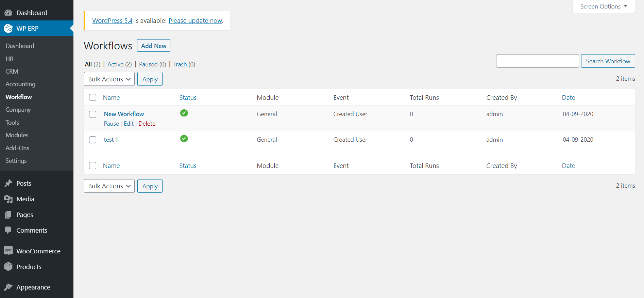Open the top Bulk Actions dropdown
This screenshot has width=644, height=298.
(x=109, y=79)
